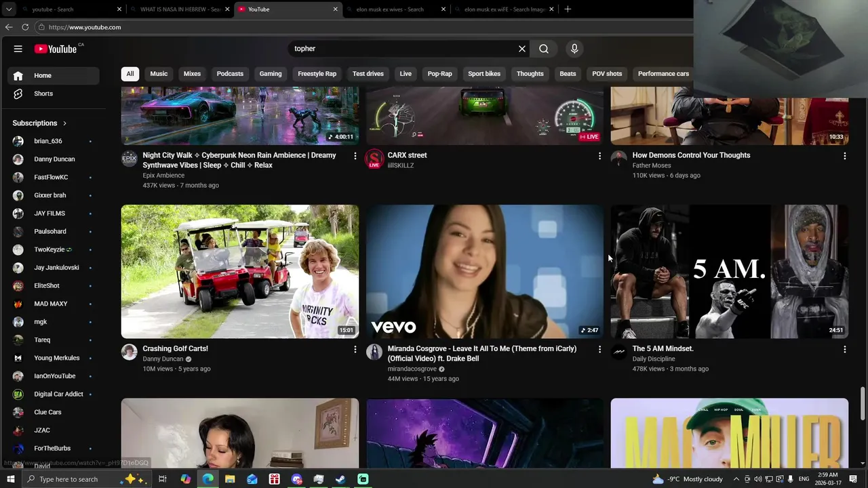Click the YouTube search input field
Viewport: 868px width, 488px height.
403,49
